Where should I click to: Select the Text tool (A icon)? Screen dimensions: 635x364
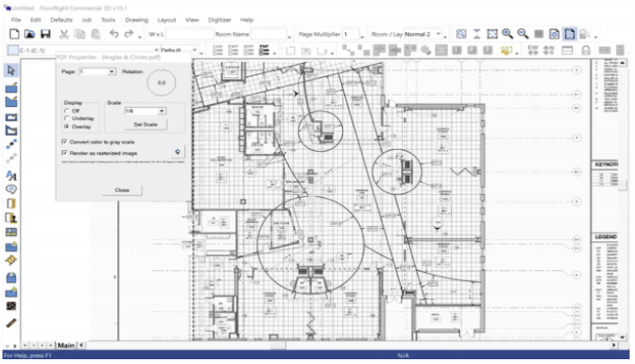(11, 176)
